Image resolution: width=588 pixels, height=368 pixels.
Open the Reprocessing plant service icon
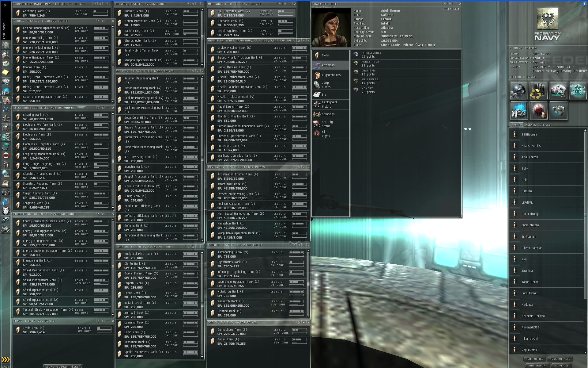pos(538,91)
